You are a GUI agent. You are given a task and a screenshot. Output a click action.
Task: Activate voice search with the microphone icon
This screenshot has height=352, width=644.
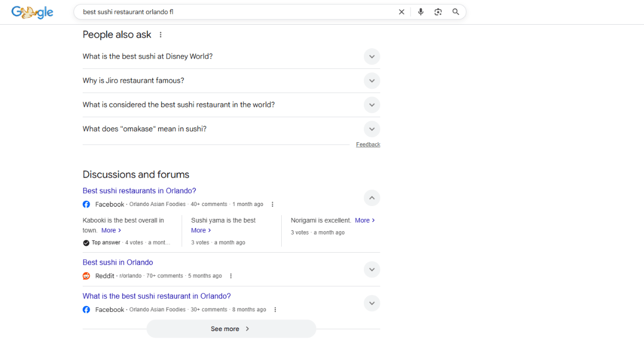click(x=421, y=11)
